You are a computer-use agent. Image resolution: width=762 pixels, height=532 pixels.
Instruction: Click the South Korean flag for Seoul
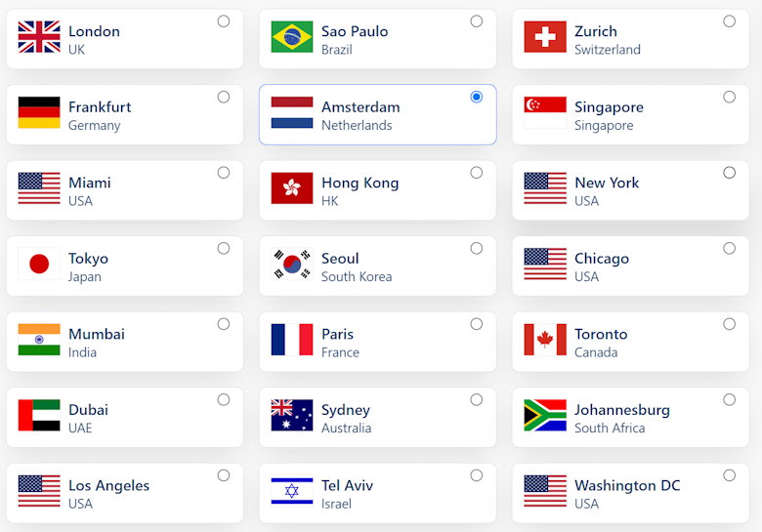pyautogui.click(x=292, y=265)
